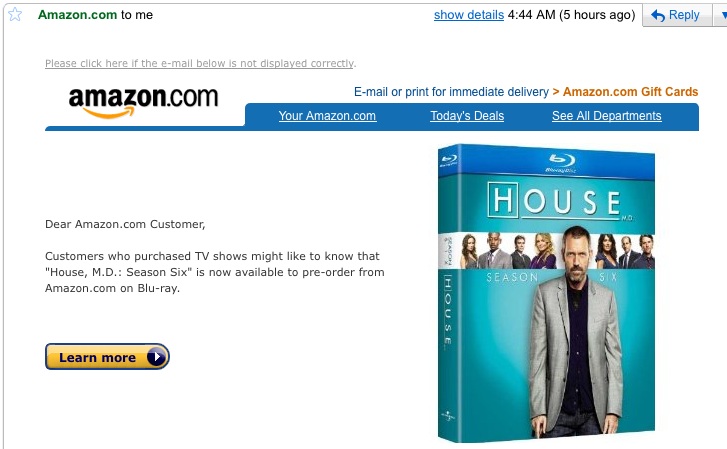The height and width of the screenshot is (449, 727).
Task: Open the Amazon.com Gift Cards link
Action: 631,92
